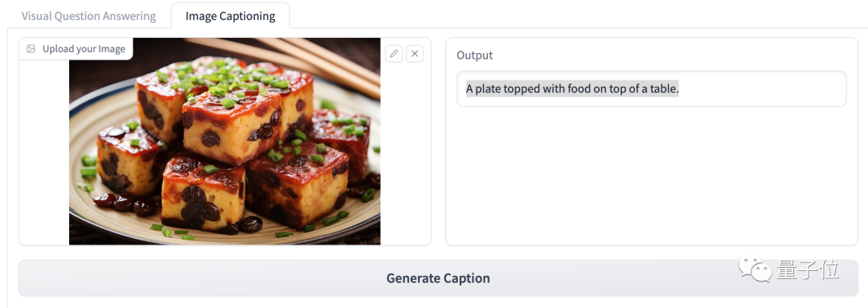Click the 量子位 watermark text

[808, 269]
